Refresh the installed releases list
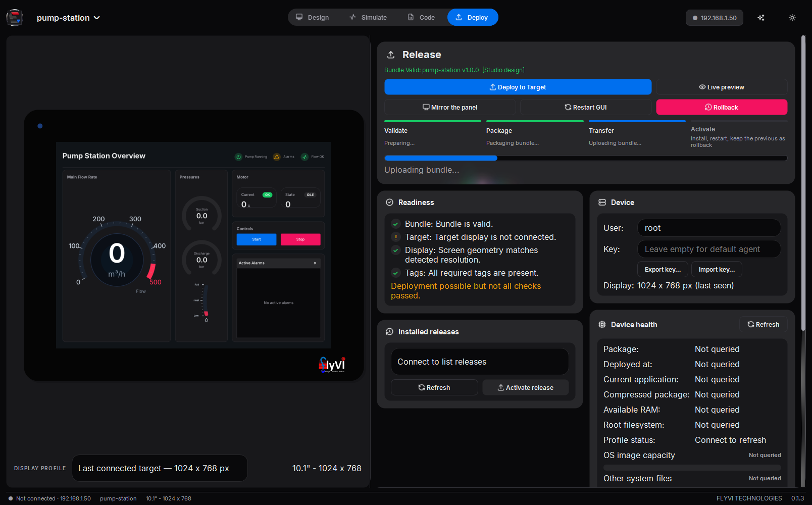 (x=434, y=387)
